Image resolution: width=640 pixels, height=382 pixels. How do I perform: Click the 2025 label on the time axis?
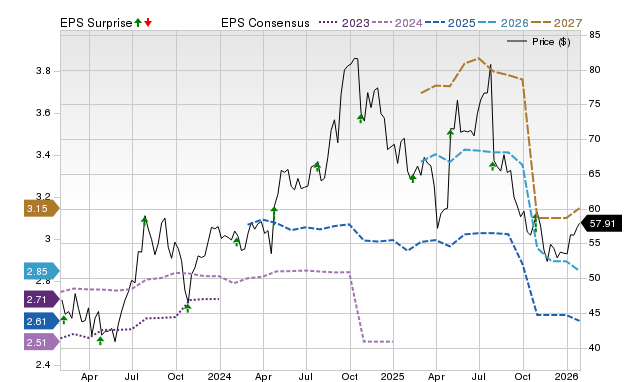click(392, 376)
